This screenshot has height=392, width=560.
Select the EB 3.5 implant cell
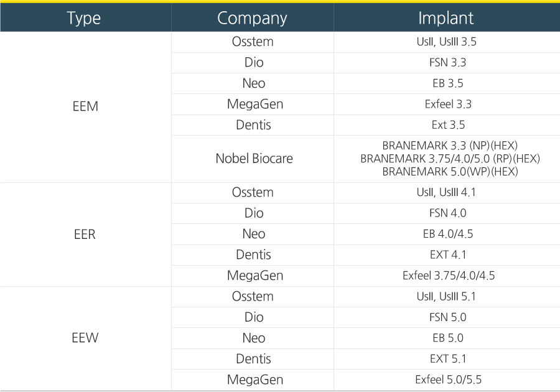pos(447,83)
